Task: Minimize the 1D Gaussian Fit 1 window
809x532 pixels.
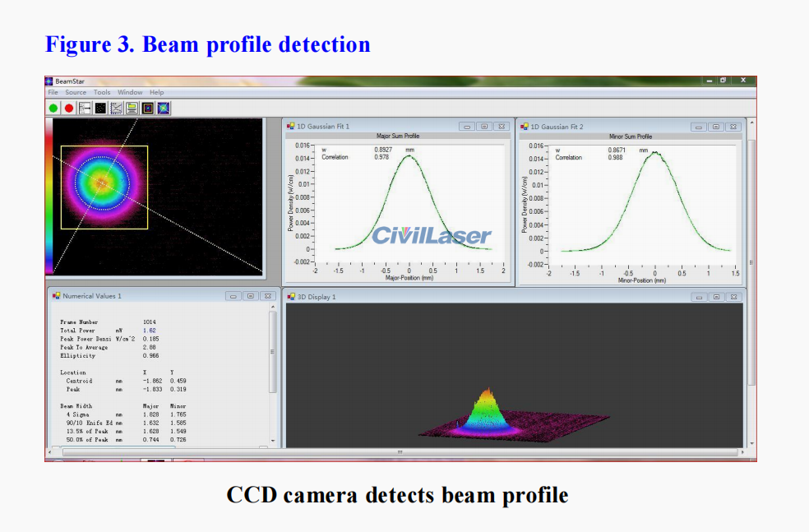Action: click(467, 127)
